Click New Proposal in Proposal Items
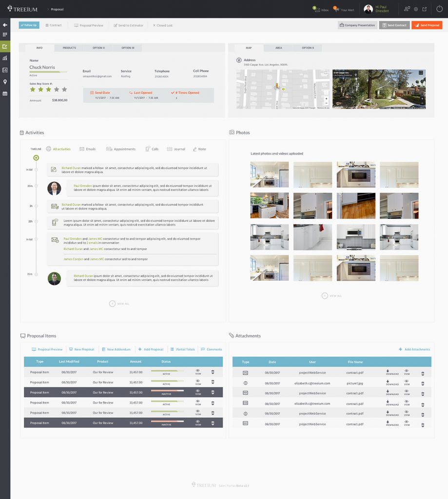The image size is (448, 499). click(82, 349)
